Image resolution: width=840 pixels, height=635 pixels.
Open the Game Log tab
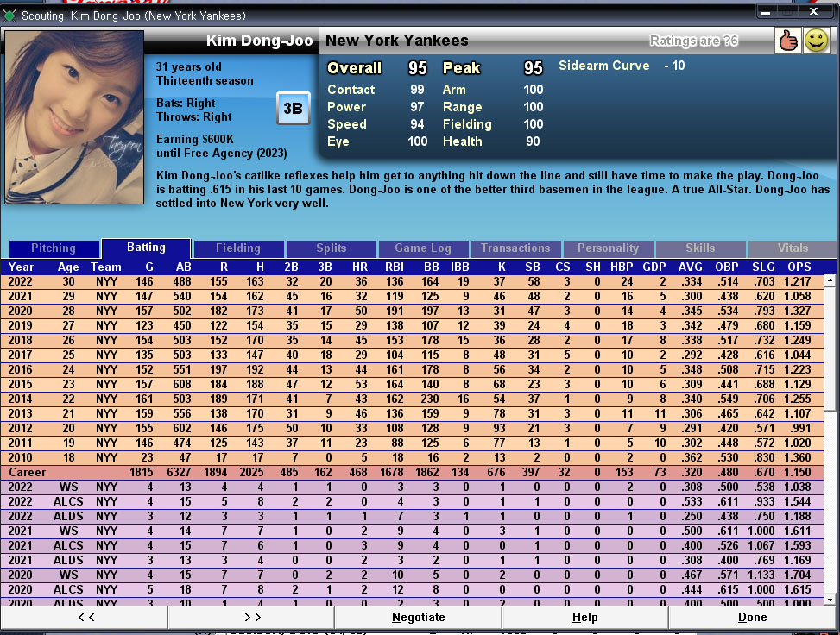(x=423, y=248)
